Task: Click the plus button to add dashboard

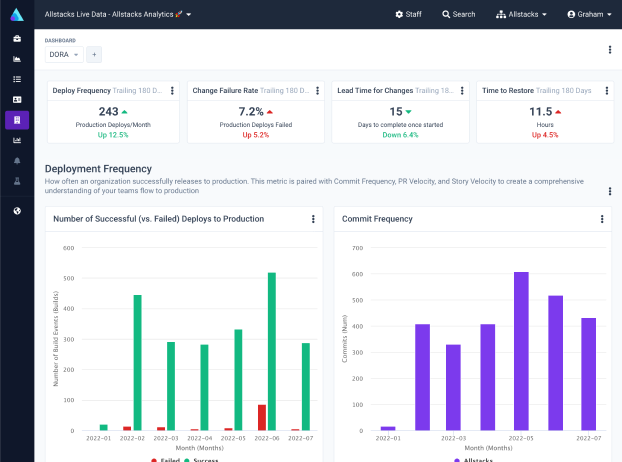Action: [x=94, y=55]
